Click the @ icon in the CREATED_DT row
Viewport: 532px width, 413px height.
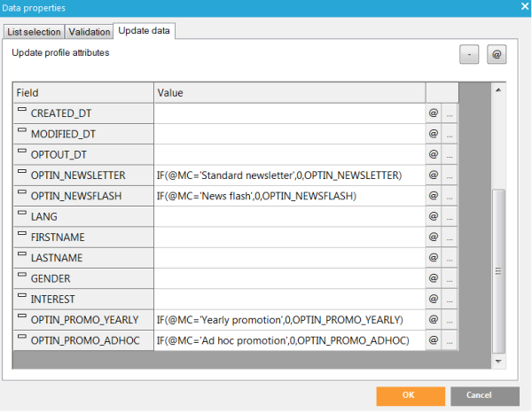tap(434, 113)
